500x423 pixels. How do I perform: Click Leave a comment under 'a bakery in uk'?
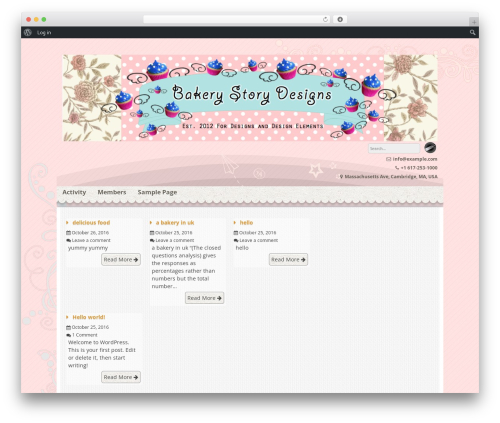click(175, 240)
